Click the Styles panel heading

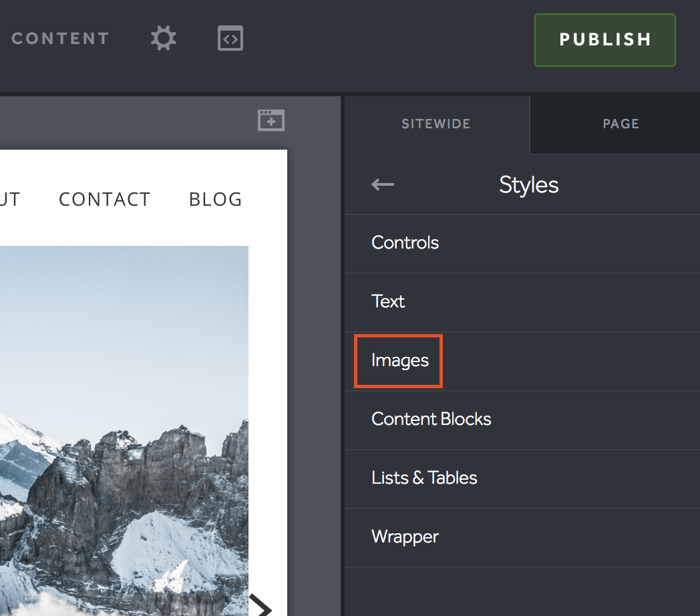(x=528, y=184)
